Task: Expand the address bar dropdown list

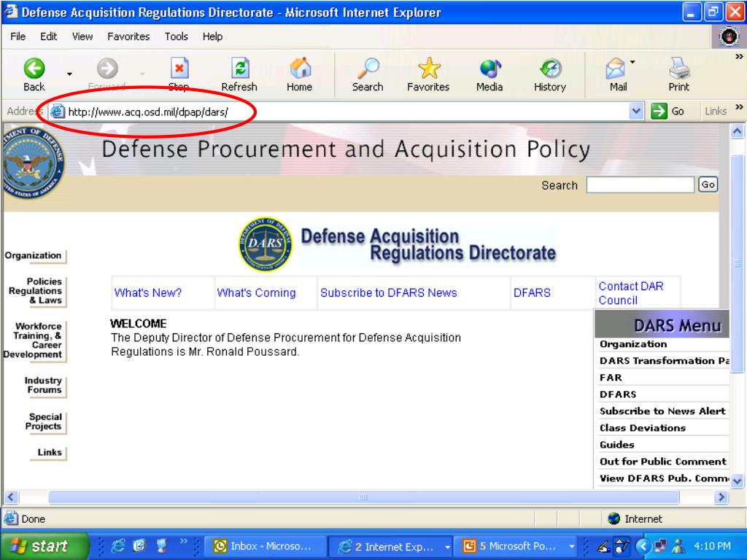Action: (x=636, y=111)
